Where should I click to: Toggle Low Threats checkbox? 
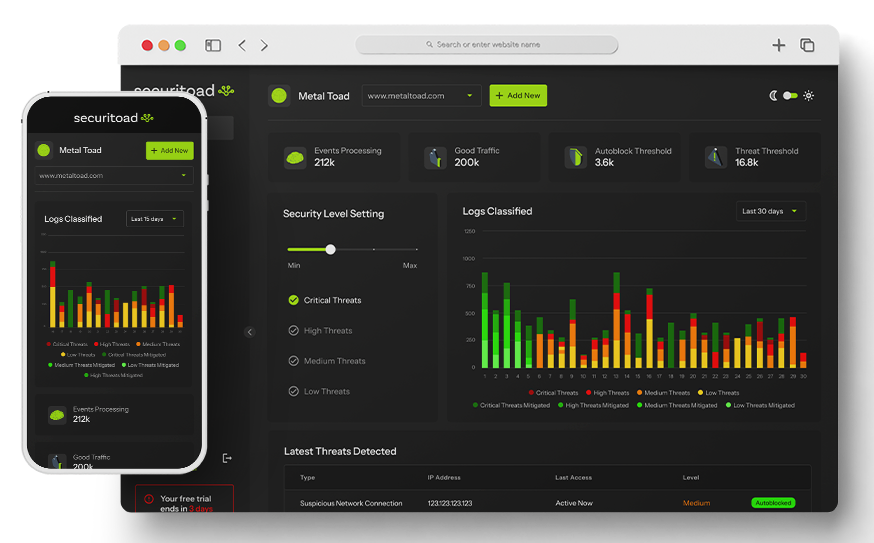tap(293, 391)
